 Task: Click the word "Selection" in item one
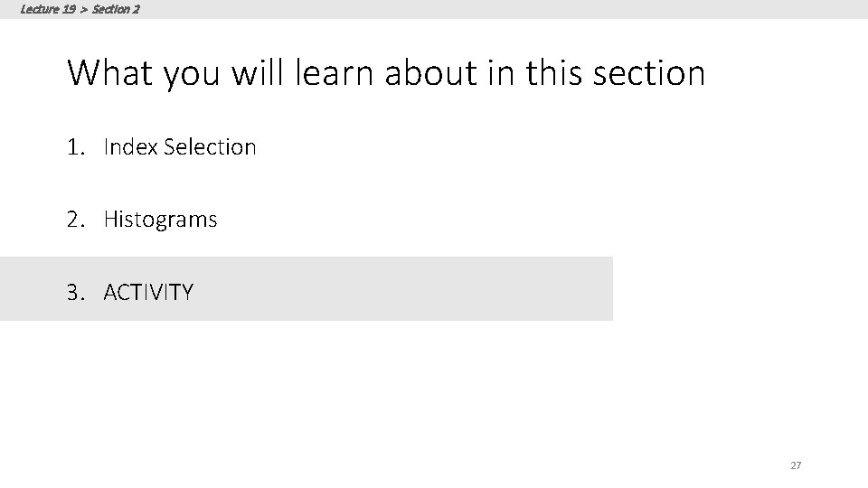(x=210, y=146)
